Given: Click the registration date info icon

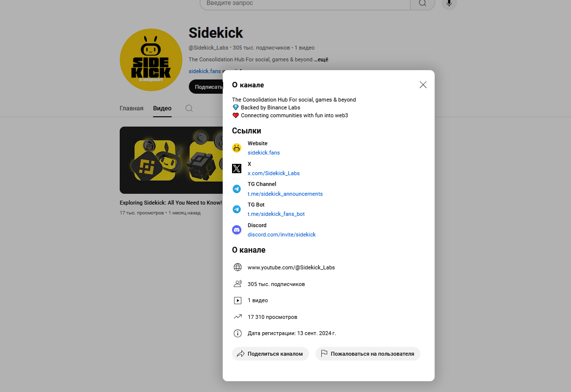Looking at the screenshot, I should tap(237, 333).
